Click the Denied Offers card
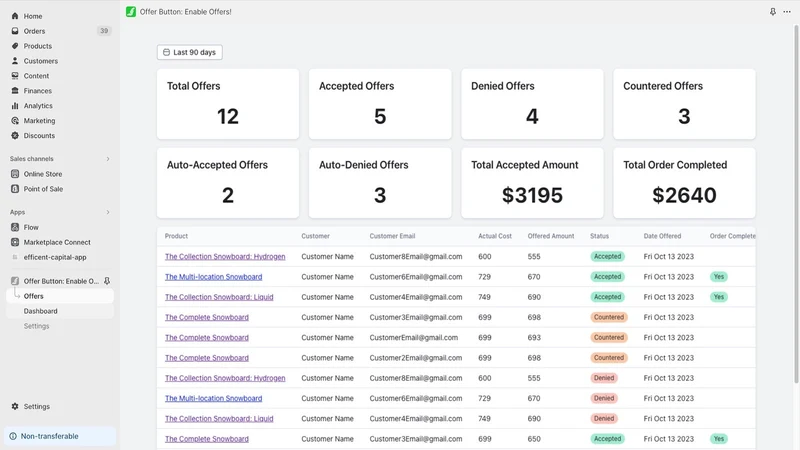Screen dimensions: 800x450 tap(532, 104)
